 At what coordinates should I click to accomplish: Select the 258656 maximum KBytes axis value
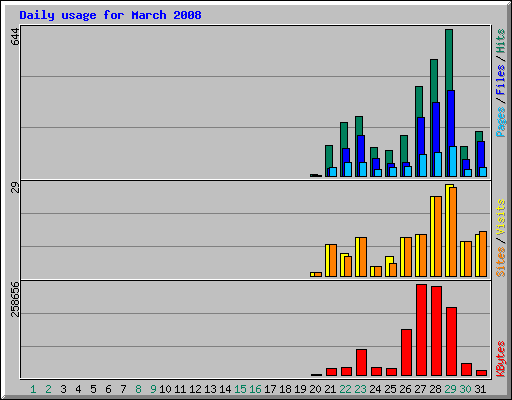pyautogui.click(x=15, y=299)
